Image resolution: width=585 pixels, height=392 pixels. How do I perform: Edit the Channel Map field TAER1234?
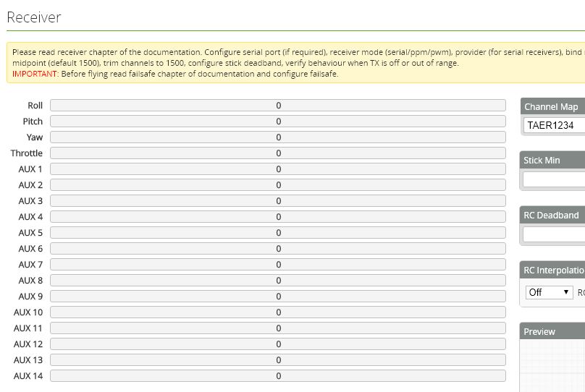[554, 125]
